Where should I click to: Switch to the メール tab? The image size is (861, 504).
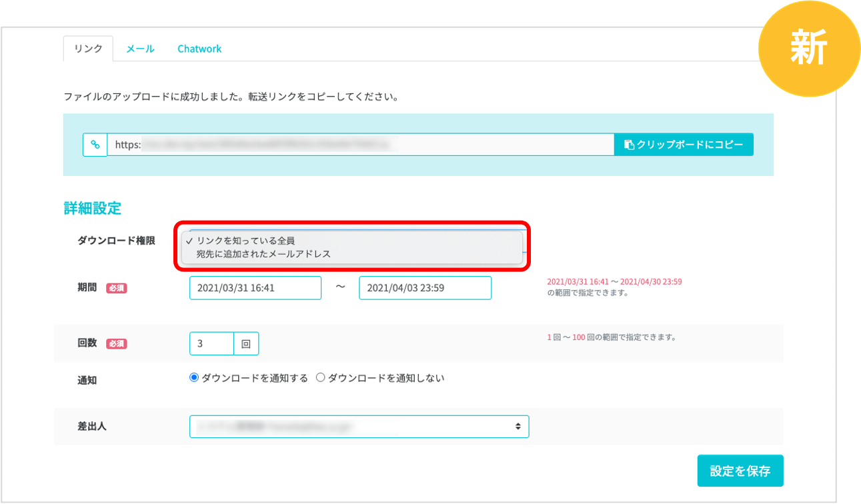(x=140, y=49)
